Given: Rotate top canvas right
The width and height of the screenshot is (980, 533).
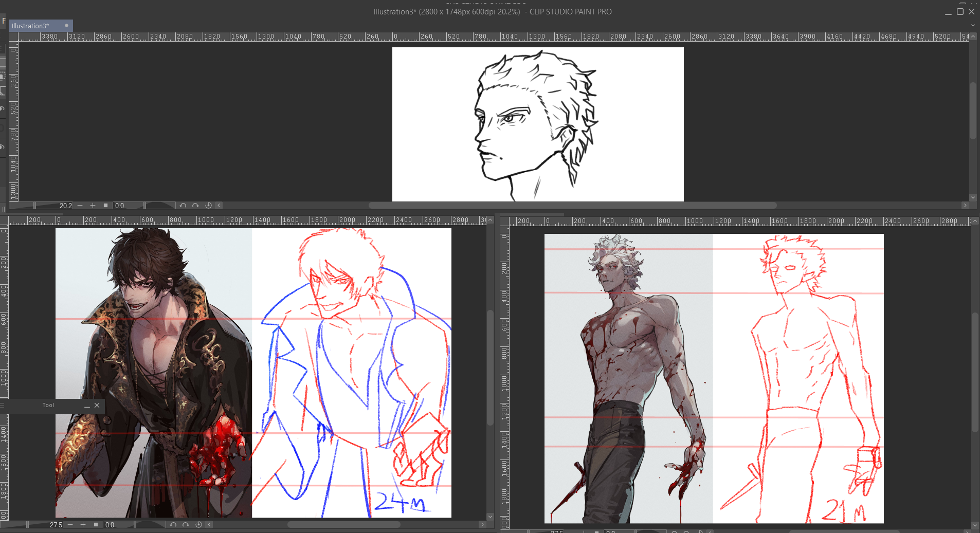Looking at the screenshot, I should [x=195, y=206].
